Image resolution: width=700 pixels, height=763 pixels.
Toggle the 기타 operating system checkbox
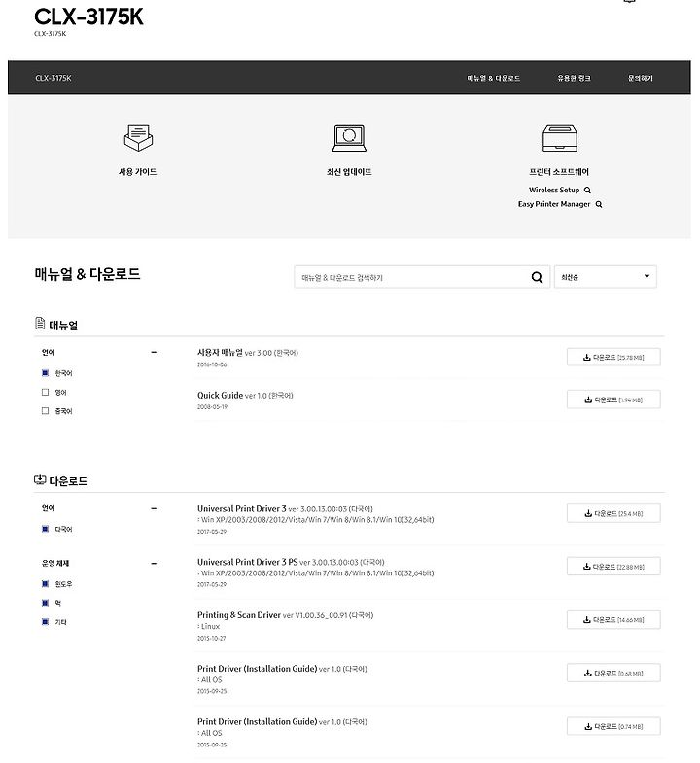tap(46, 622)
